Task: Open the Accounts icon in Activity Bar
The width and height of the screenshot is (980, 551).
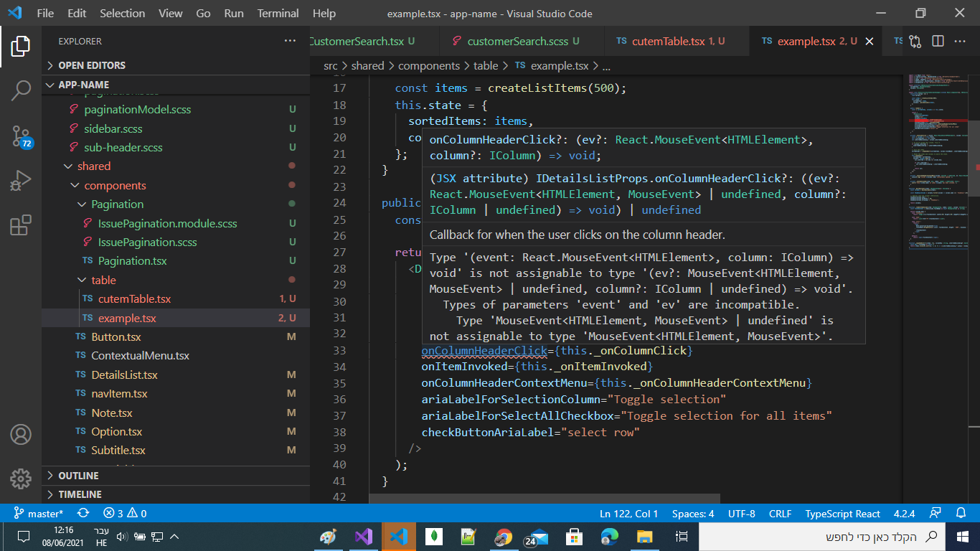Action: click(19, 433)
